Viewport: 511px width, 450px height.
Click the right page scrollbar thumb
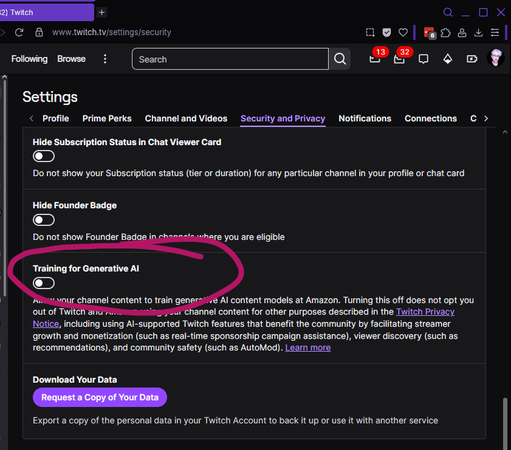(x=505, y=423)
